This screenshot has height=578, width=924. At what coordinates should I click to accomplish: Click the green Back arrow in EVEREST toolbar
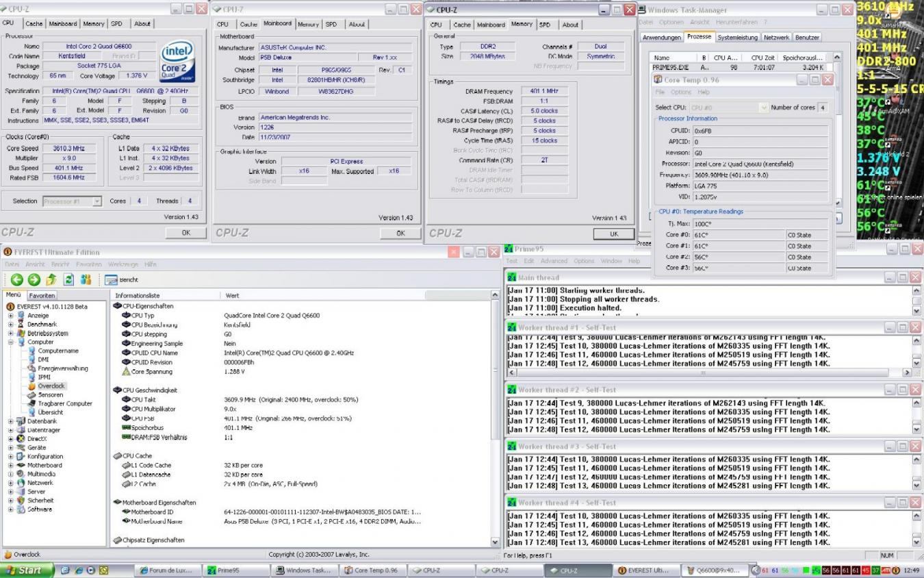[x=16, y=279]
